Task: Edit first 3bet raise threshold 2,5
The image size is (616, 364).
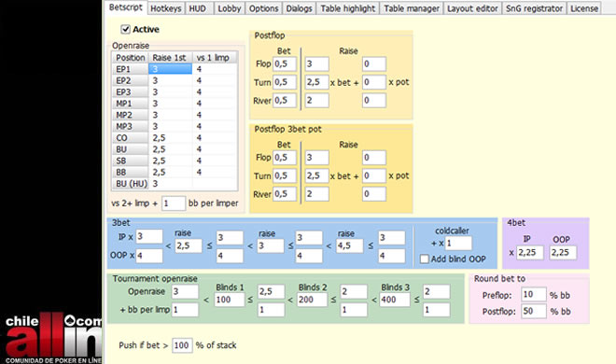Action: tap(189, 245)
